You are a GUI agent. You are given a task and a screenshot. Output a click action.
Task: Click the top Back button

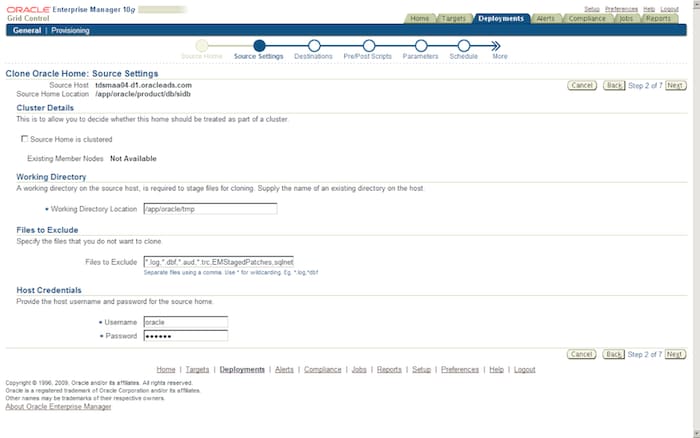(614, 85)
